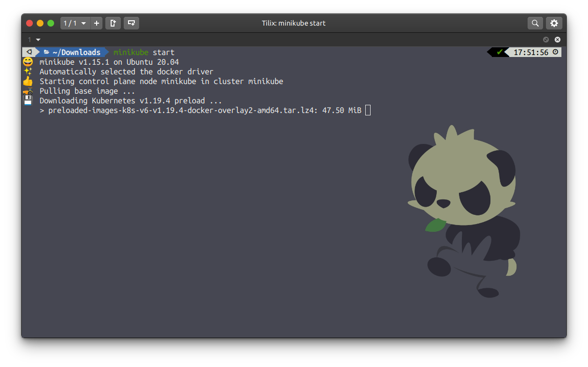Click the floppy disk emoji before 'Downloading Kubernetes'
The image size is (588, 367).
click(x=28, y=100)
